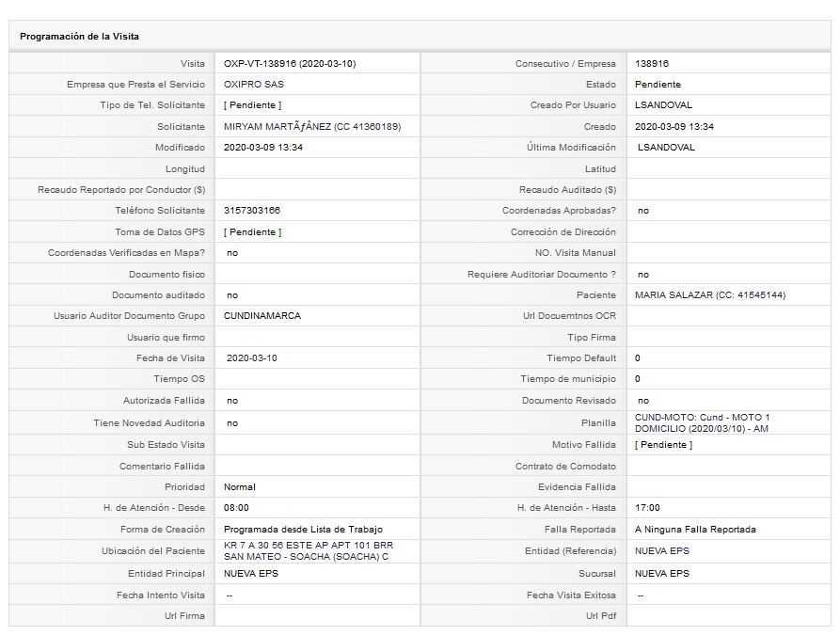The height and width of the screenshot is (635, 840).
Task: Click the OXIPRO SAS company value
Action: 254,84
